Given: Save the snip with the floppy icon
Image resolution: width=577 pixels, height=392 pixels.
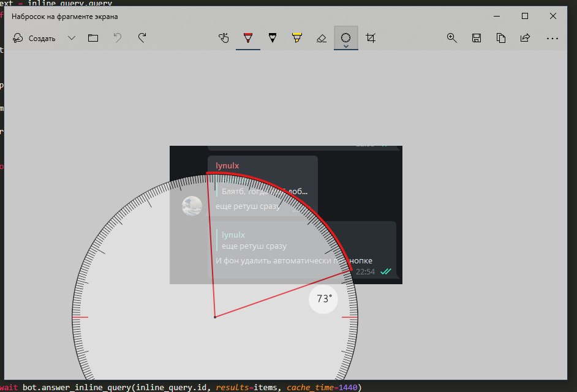Looking at the screenshot, I should point(477,38).
